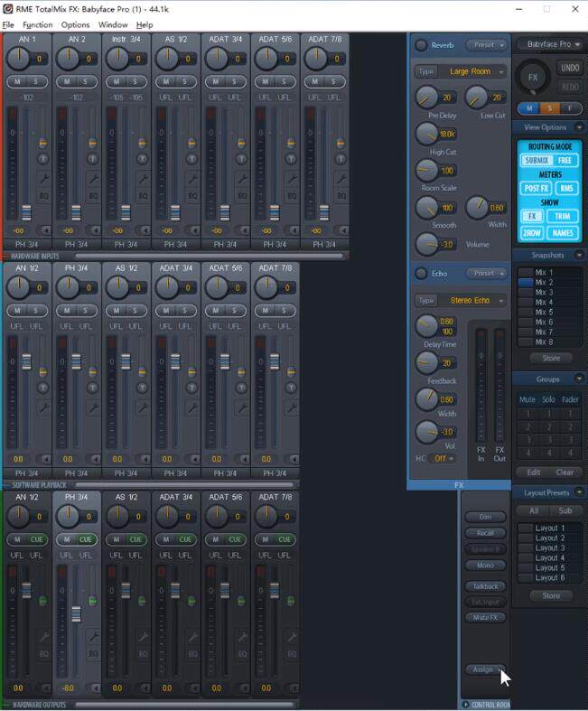This screenshot has width=588, height=711.
Task: Open settings wrench on AN 2 input channel
Action: (93, 179)
